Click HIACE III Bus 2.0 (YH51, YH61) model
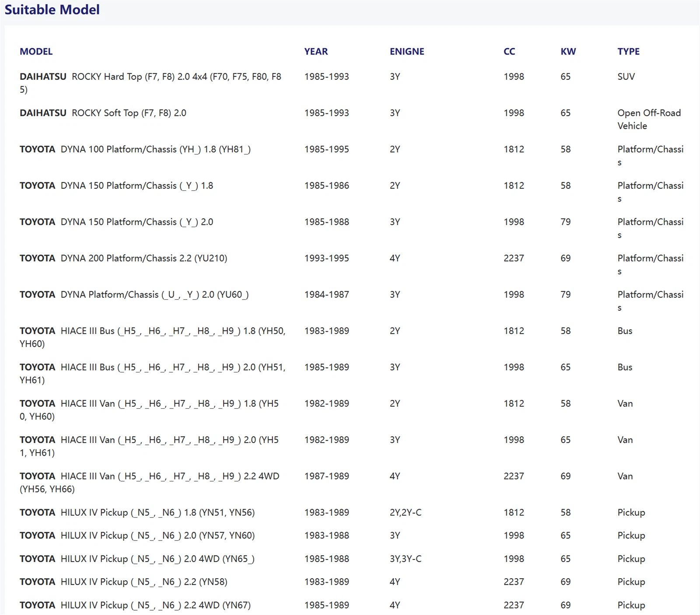700x615 pixels. click(153, 373)
